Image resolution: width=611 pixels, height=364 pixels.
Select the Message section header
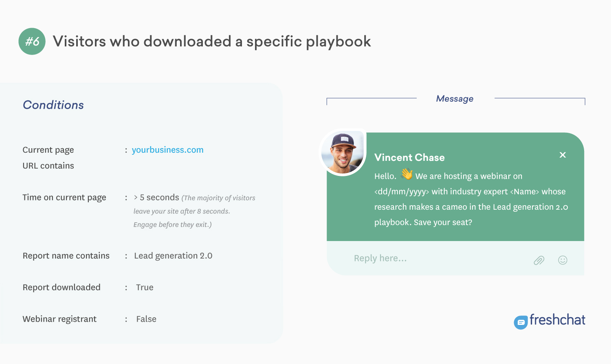pos(455,99)
